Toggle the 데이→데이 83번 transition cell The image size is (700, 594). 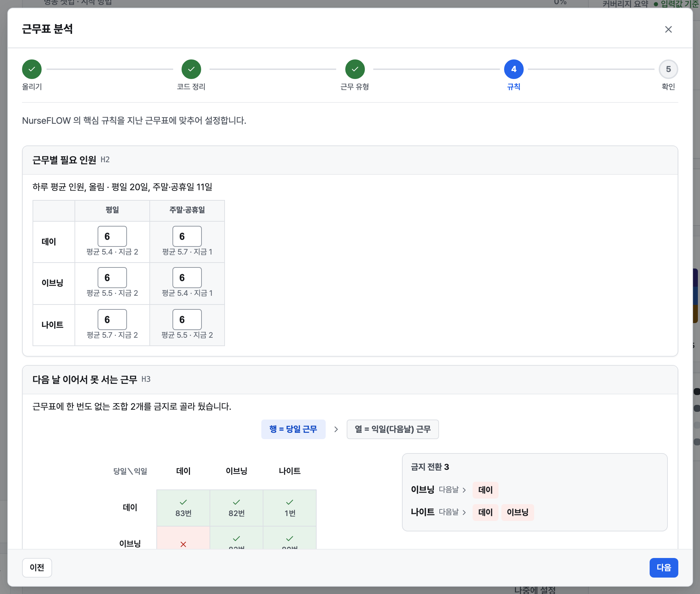183,508
